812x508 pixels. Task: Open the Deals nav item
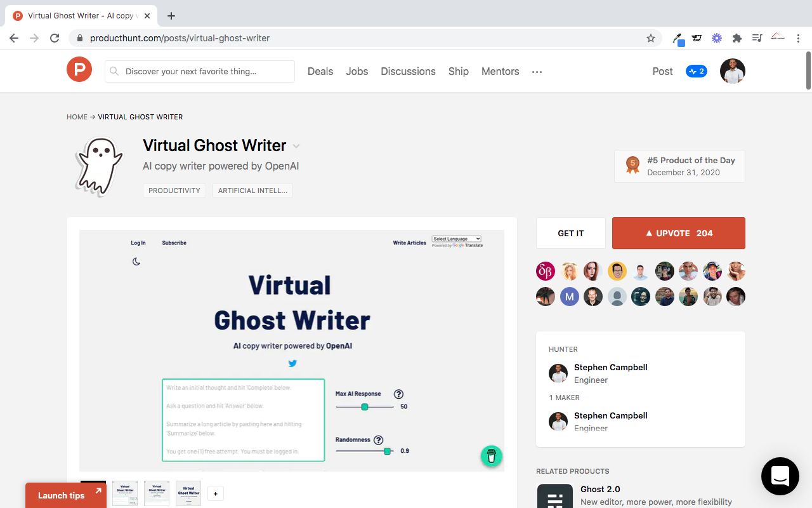point(320,71)
